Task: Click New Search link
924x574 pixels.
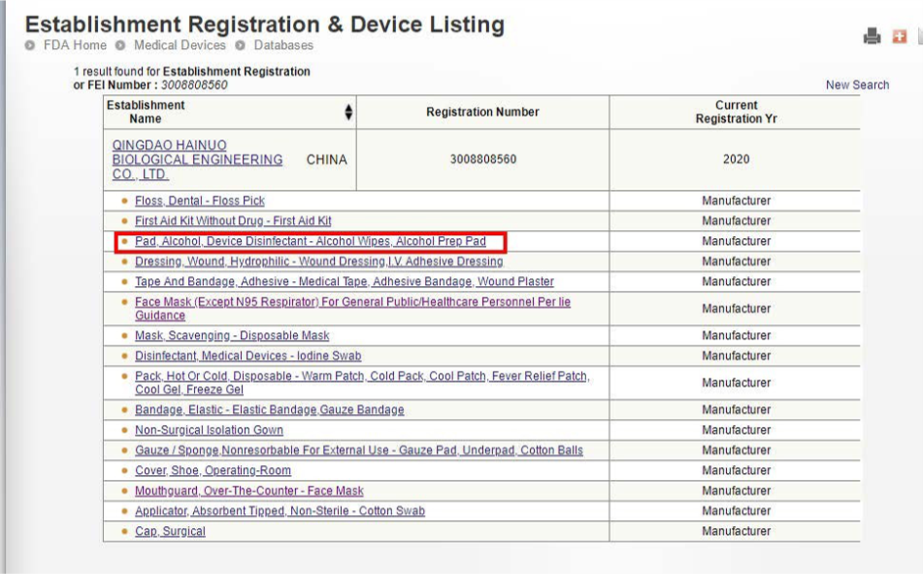Action: coord(857,85)
